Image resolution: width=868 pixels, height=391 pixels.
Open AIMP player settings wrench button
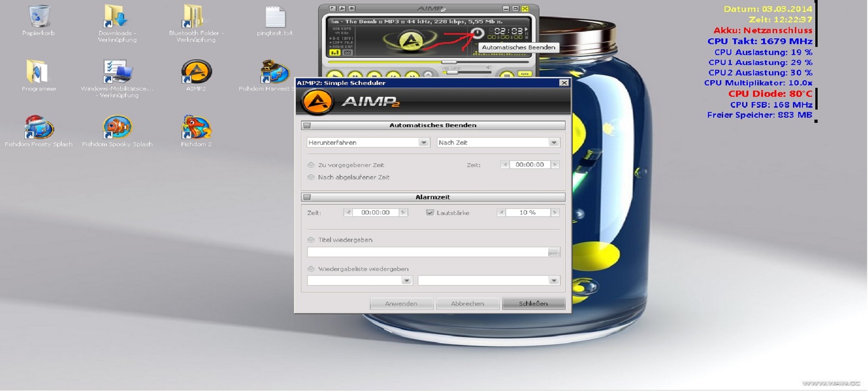click(342, 9)
